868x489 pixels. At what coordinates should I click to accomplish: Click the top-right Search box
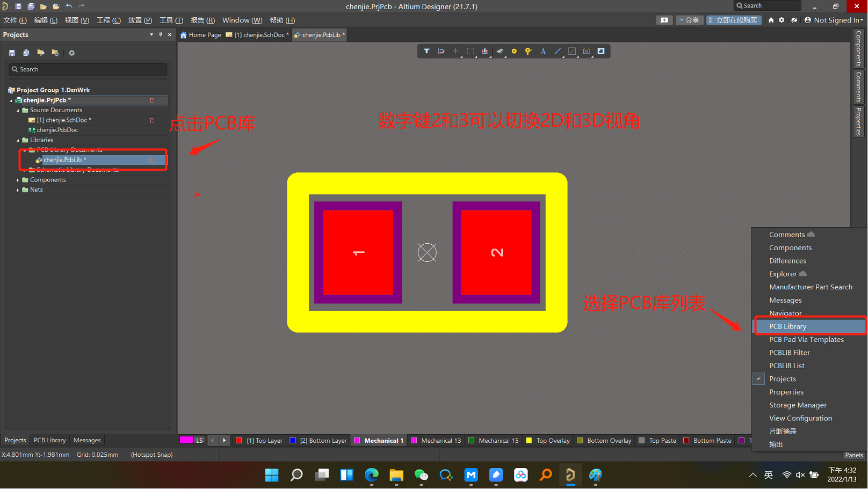[x=767, y=5]
